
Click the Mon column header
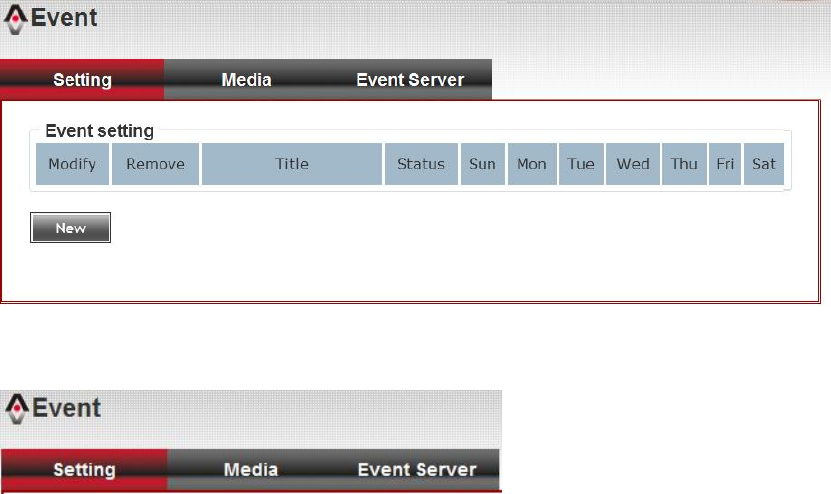click(532, 164)
